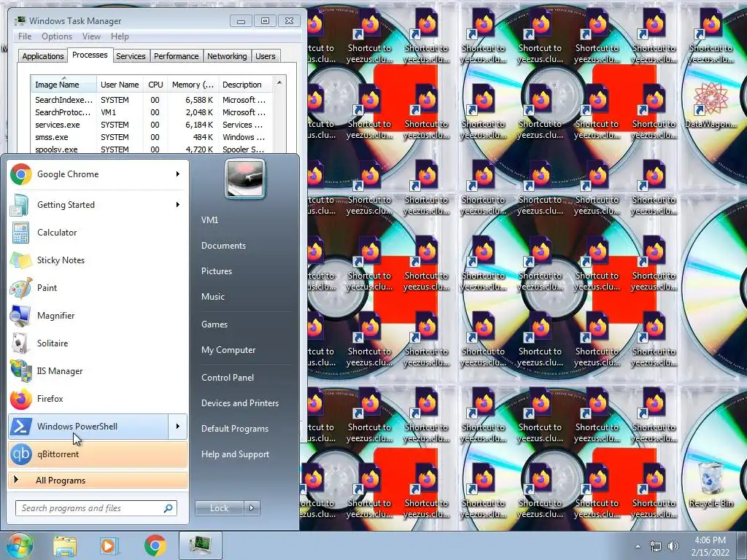
Task: Sort processes by Image Name column
Action: [x=63, y=85]
